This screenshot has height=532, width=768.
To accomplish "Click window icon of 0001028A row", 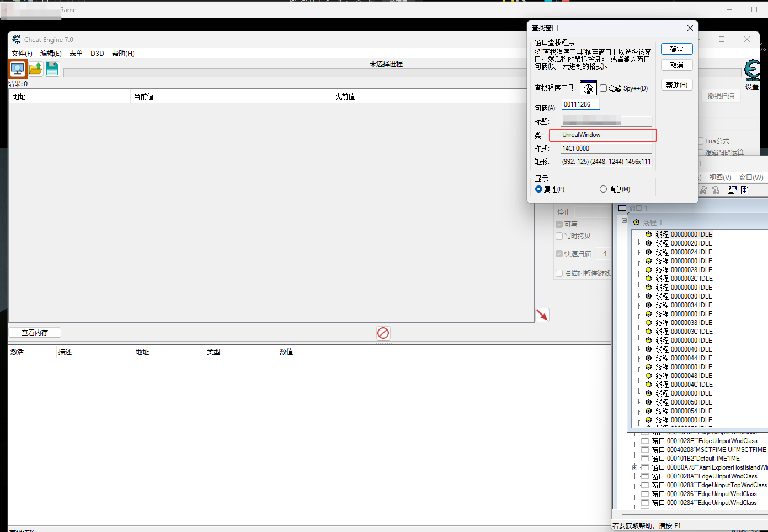I will click(645, 476).
